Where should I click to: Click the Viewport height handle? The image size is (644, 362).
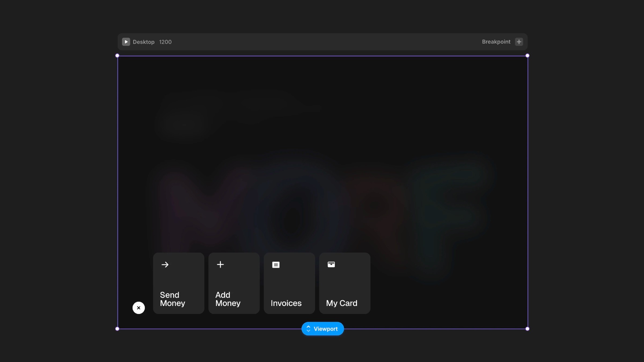tap(323, 329)
